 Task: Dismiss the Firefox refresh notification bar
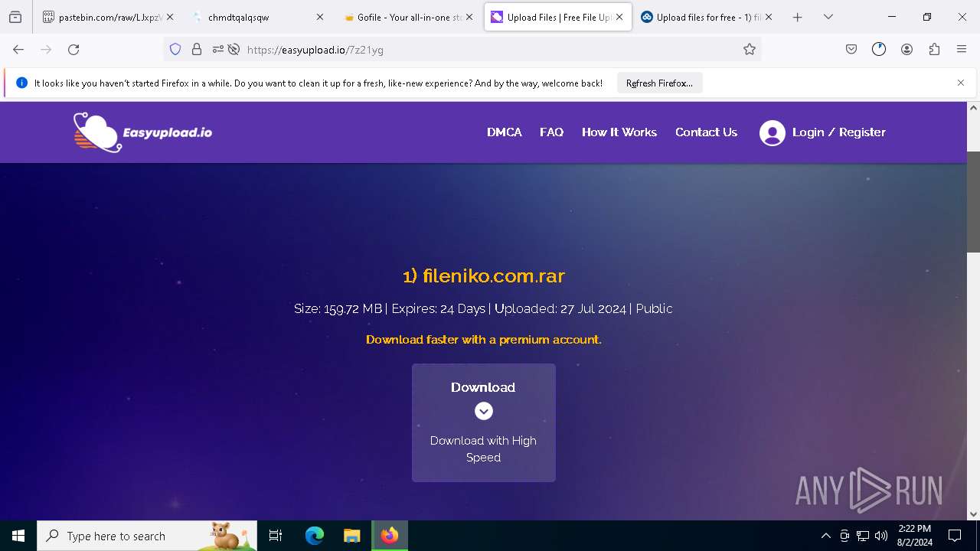click(x=961, y=83)
